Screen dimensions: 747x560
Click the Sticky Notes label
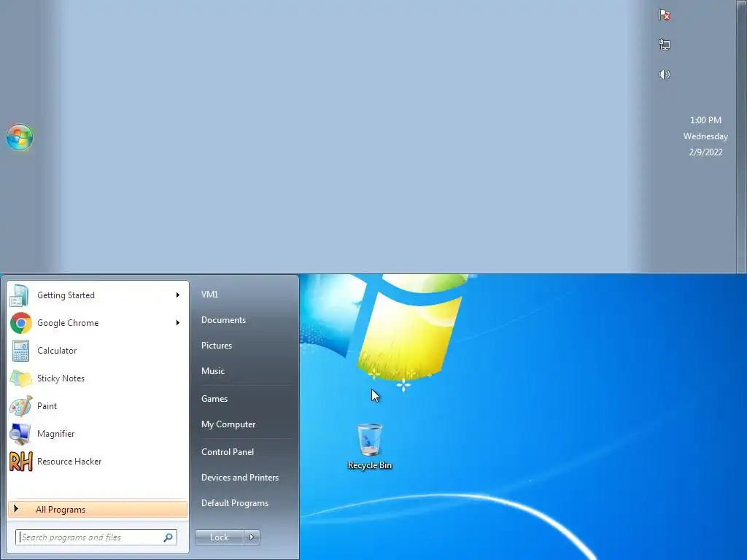pos(61,378)
